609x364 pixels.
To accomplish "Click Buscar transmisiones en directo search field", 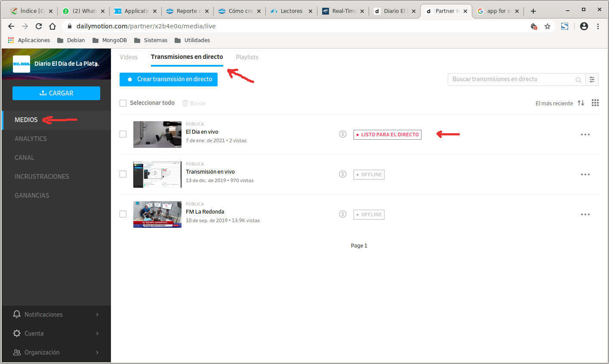I will click(512, 80).
